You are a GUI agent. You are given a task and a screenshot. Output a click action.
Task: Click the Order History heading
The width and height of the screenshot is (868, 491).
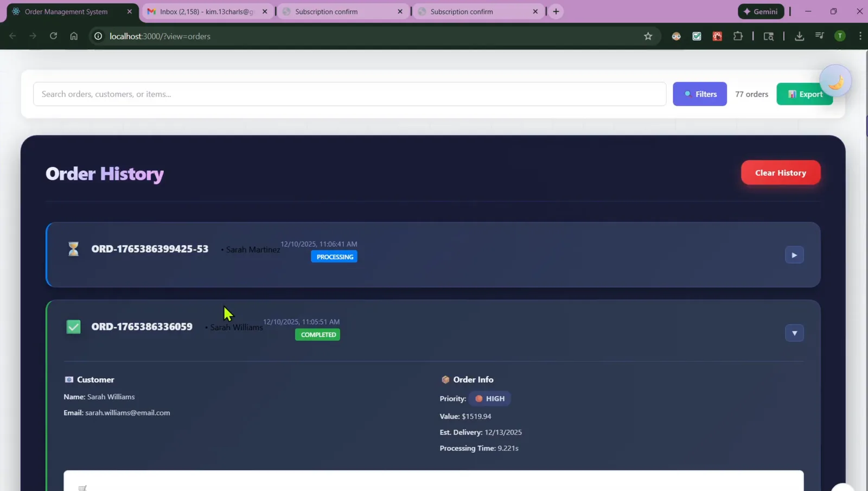coord(105,174)
